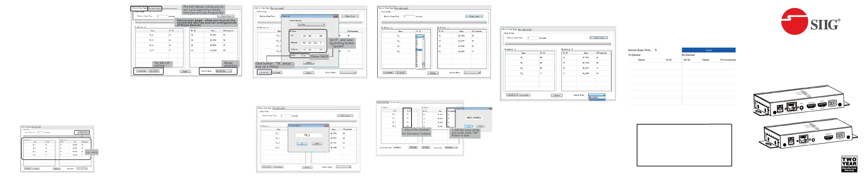Click the Device Scan Time field showing 5

pos(656,50)
